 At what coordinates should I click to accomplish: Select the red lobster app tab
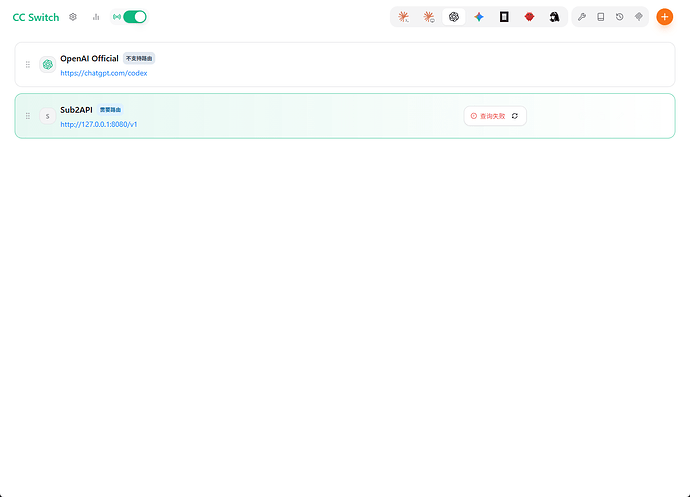click(529, 17)
